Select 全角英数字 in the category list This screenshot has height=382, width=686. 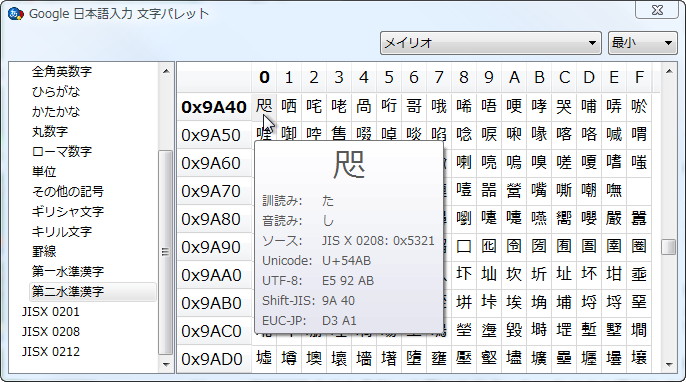point(62,71)
